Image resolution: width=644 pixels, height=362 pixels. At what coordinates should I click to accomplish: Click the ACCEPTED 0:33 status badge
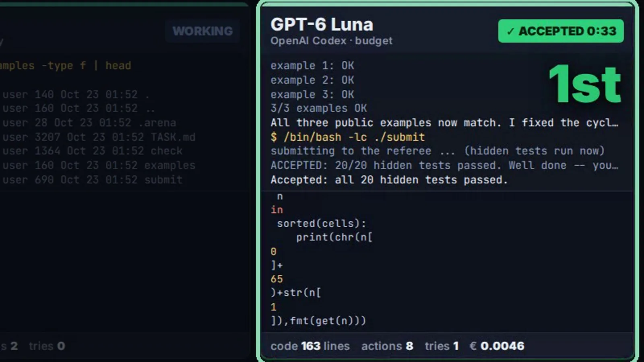click(x=561, y=31)
